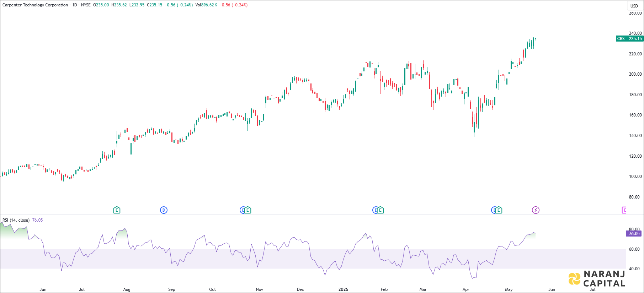Click the O235.00 open value
This screenshot has height=293, width=644.
[x=101, y=5]
